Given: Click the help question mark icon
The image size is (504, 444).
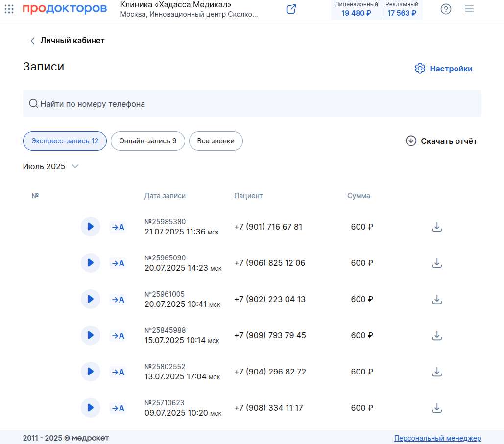Looking at the screenshot, I should 446,9.
